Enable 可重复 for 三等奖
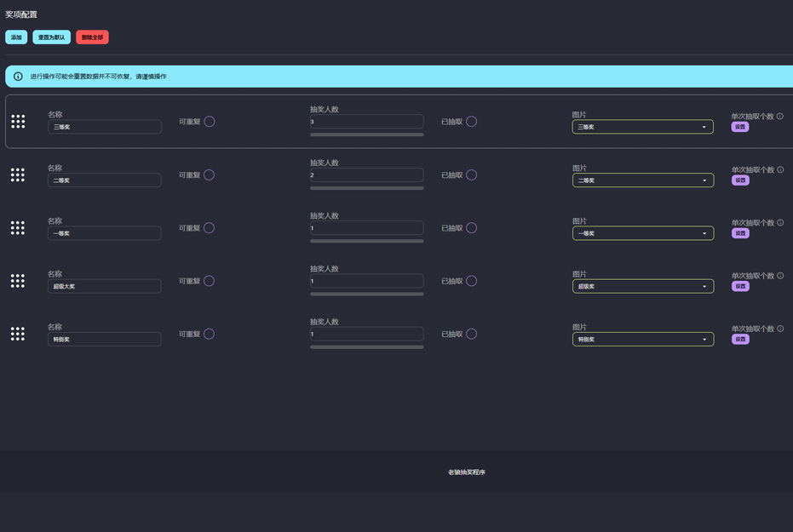Screen dimensions: 793x532 [x=209, y=122]
